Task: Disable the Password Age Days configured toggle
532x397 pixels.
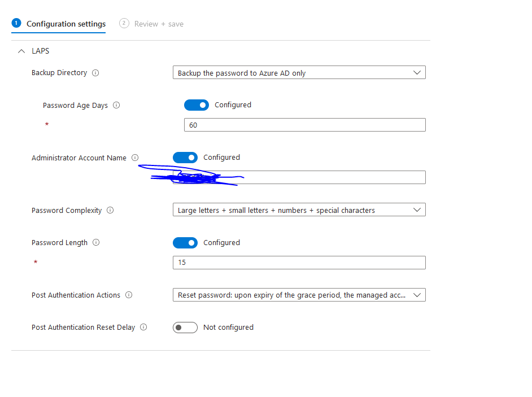Action: click(x=197, y=105)
